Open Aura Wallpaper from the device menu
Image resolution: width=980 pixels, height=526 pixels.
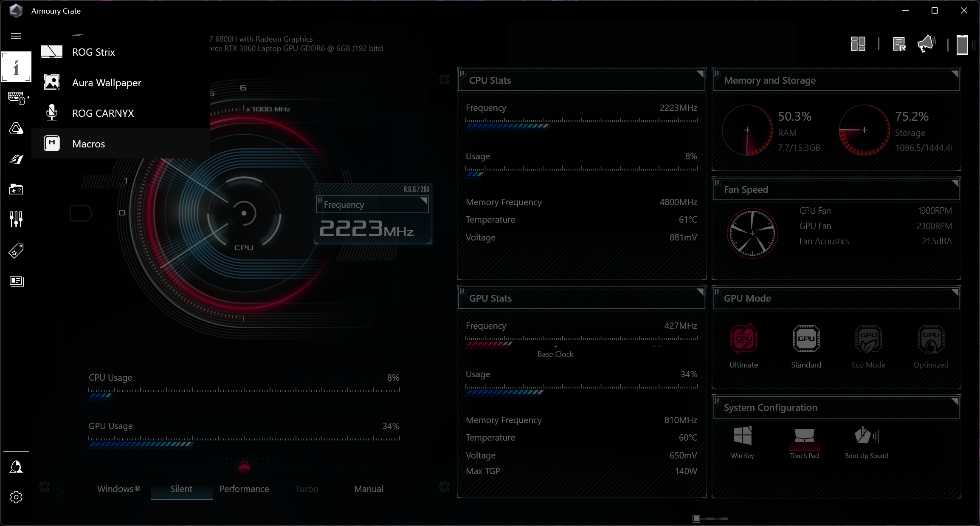121,82
